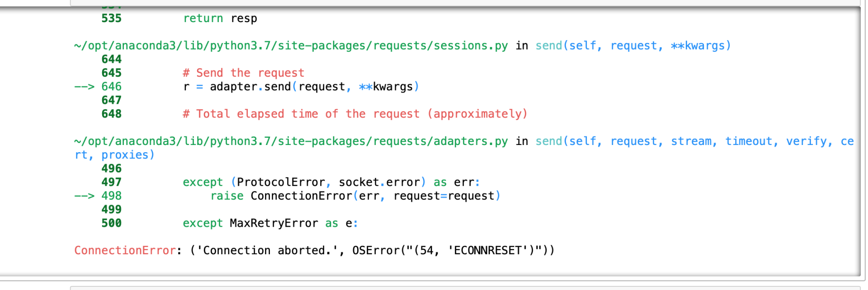Click the arrow marker at line 498
This screenshot has height=290, width=868.
pos(85,196)
